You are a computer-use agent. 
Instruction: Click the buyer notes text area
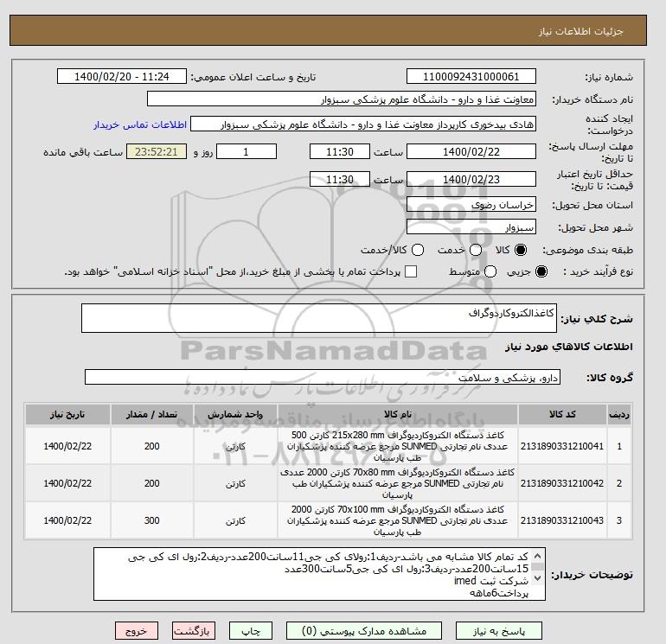(x=319, y=573)
